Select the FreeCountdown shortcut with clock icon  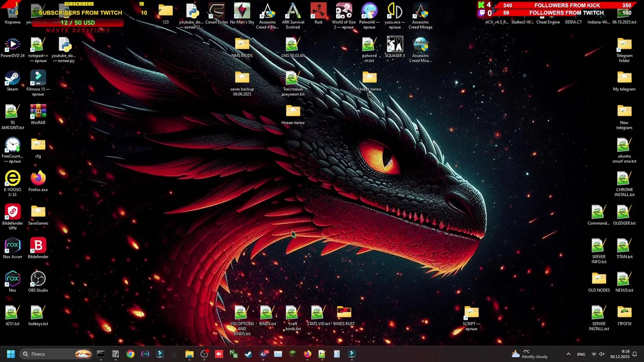(x=13, y=150)
